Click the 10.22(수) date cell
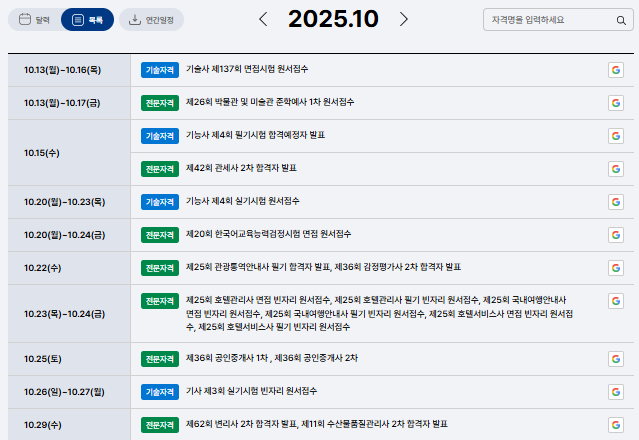 pyautogui.click(x=69, y=268)
